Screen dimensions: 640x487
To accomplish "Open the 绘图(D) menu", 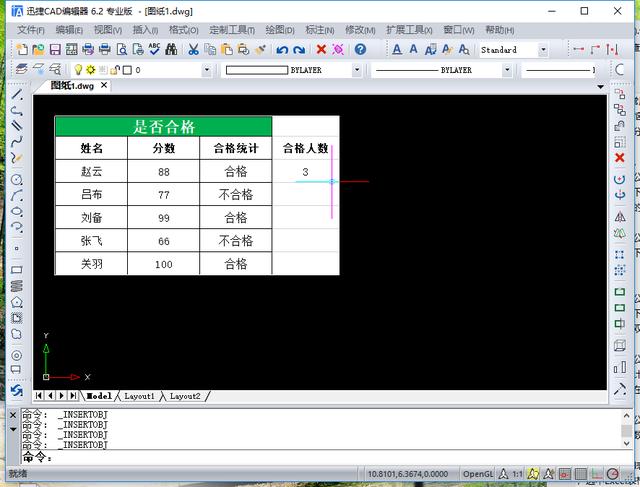I will (280, 30).
